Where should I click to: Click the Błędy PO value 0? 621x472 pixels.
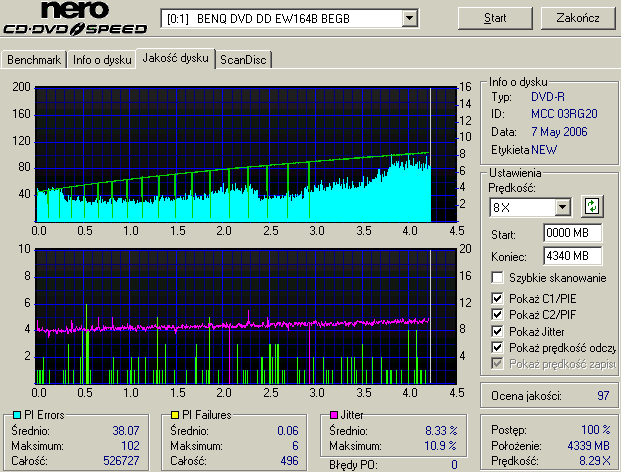point(454,464)
